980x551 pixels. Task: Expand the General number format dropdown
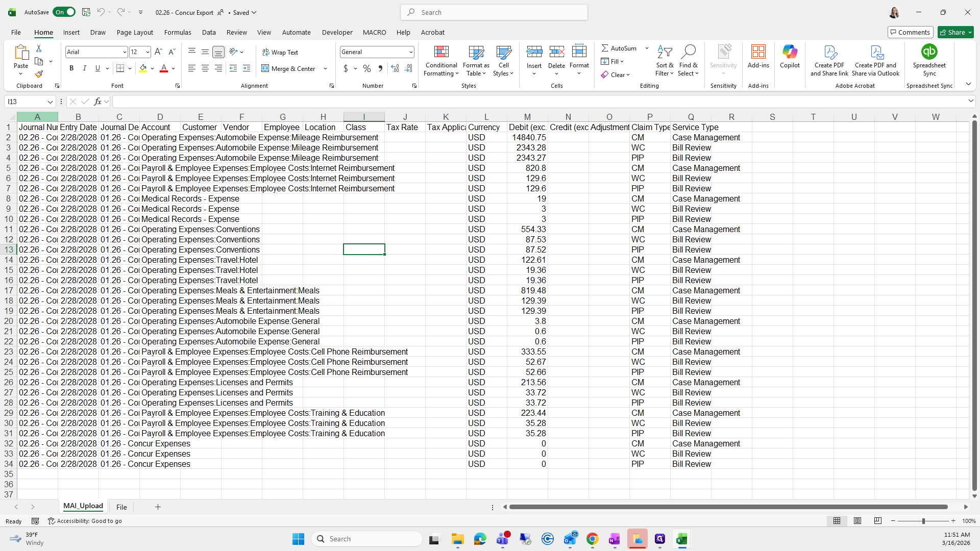tap(410, 52)
